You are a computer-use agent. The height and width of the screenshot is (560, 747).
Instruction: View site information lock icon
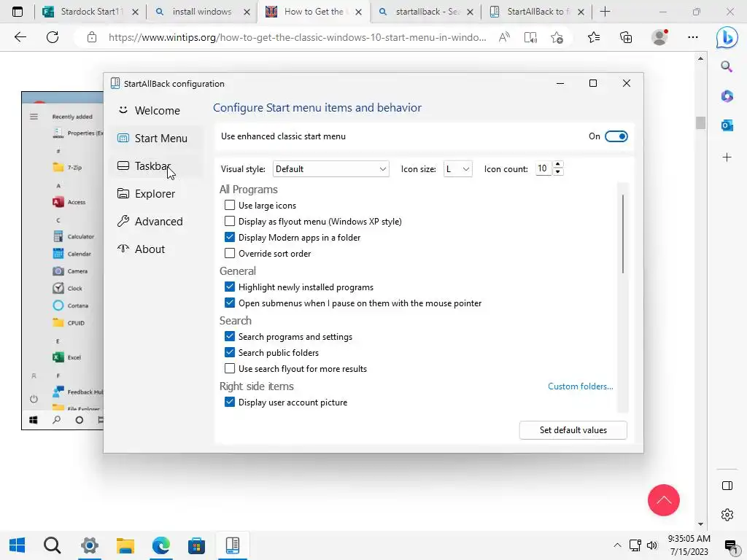pyautogui.click(x=92, y=37)
